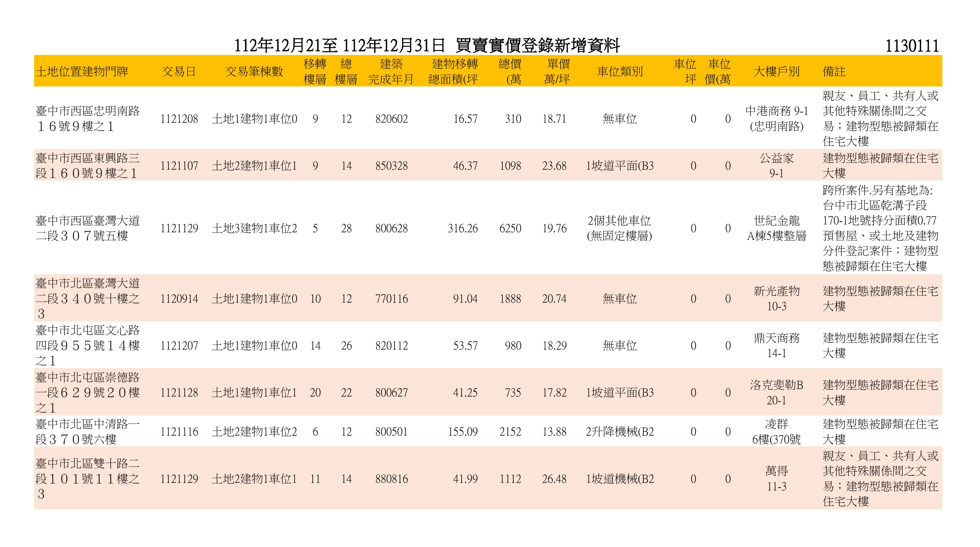Click the note starting 跨所案件.另有基地為
This screenshot has height=547, width=980.
pos(880,228)
